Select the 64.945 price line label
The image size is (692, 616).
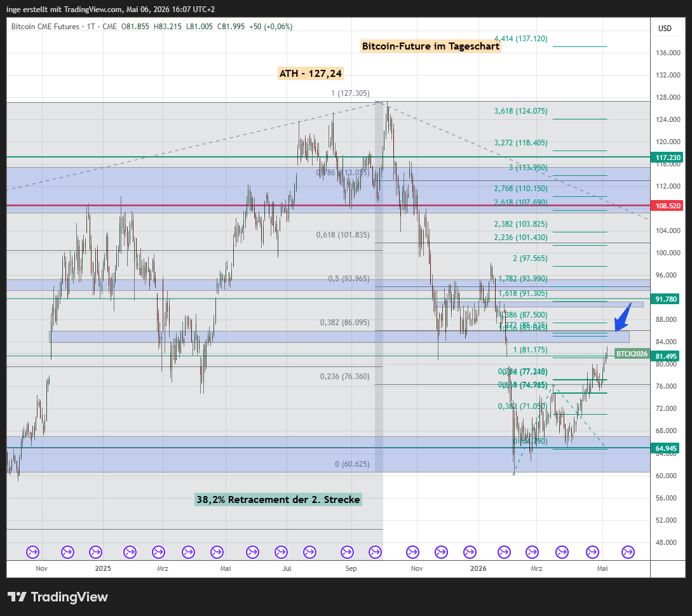[x=665, y=448]
